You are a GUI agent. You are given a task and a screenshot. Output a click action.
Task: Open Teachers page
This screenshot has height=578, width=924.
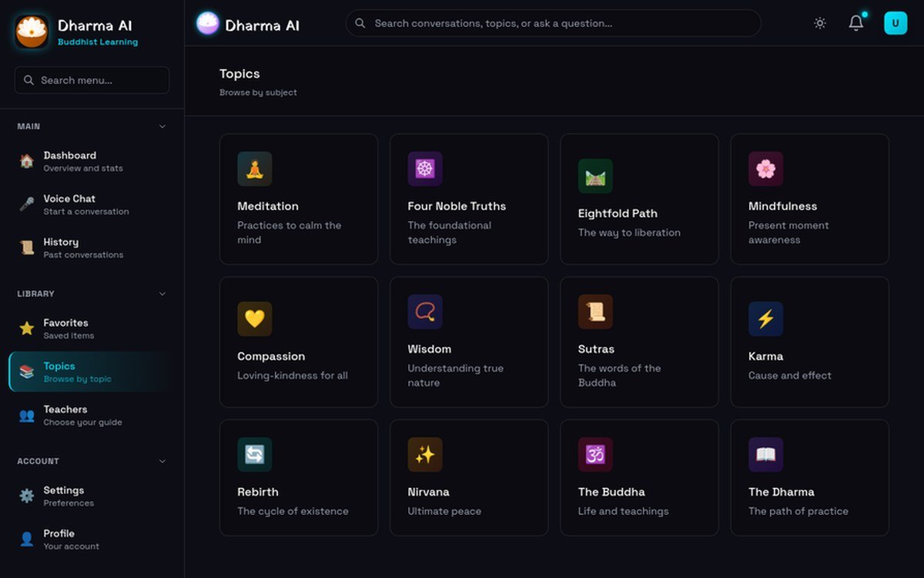92,415
